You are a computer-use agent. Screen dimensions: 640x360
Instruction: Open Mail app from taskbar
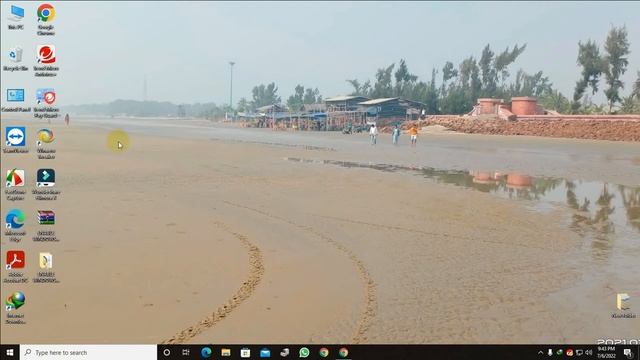265,352
